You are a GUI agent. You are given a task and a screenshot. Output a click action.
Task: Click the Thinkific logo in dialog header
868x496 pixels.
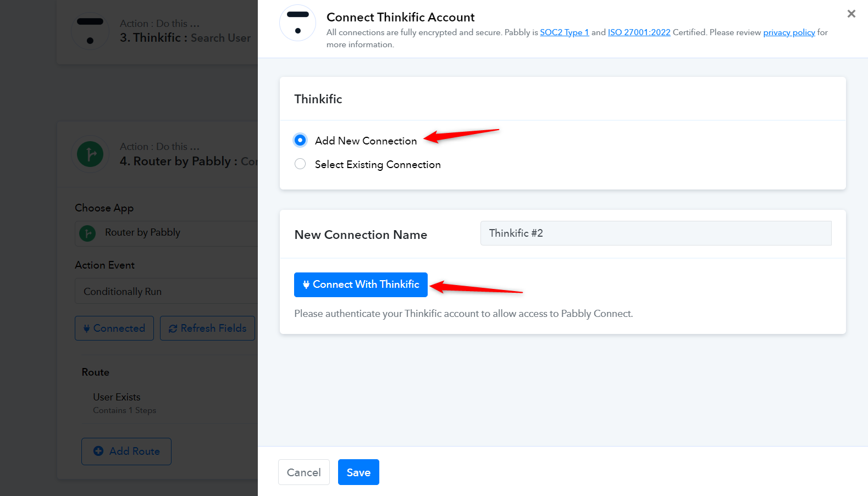(297, 23)
